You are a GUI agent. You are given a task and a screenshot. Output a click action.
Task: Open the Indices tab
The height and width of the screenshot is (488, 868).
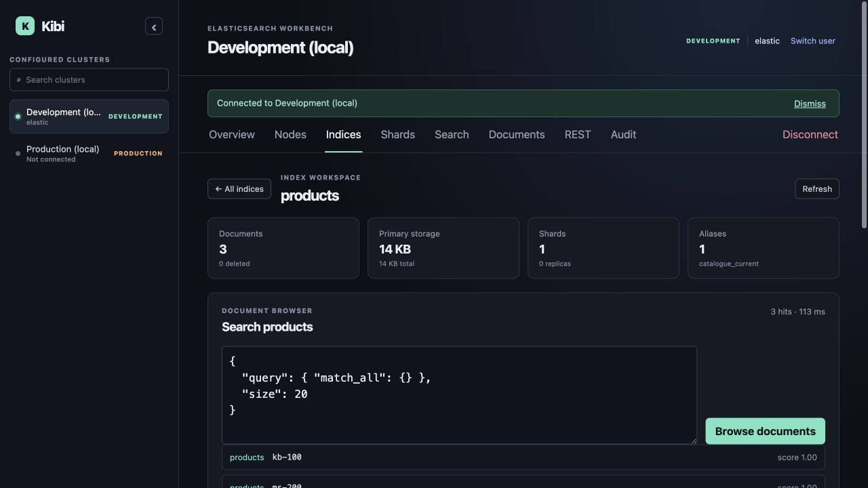[343, 134]
